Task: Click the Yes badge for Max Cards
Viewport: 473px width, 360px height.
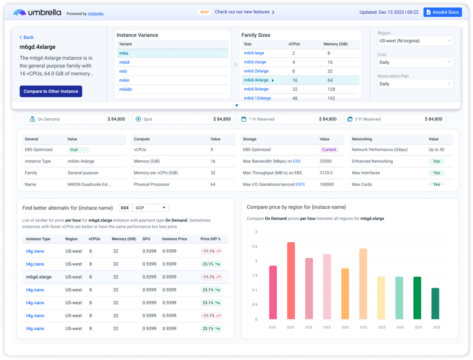Action: (x=437, y=184)
